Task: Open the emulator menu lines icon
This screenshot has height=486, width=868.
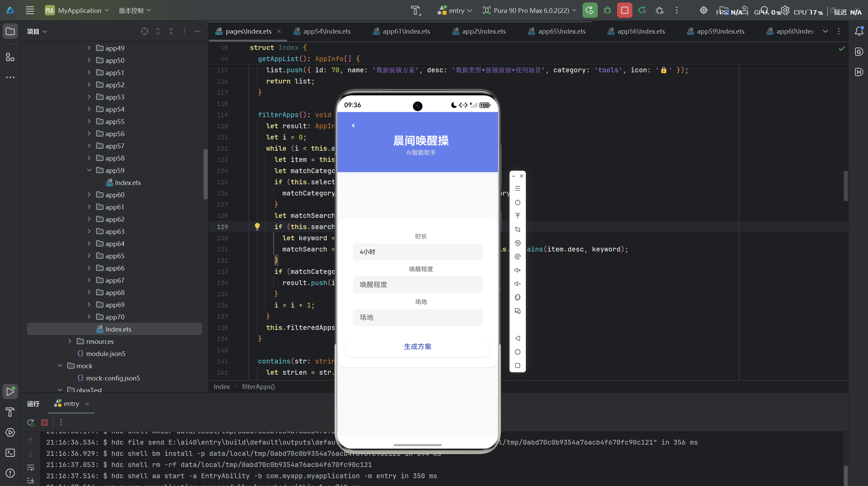Action: point(517,188)
